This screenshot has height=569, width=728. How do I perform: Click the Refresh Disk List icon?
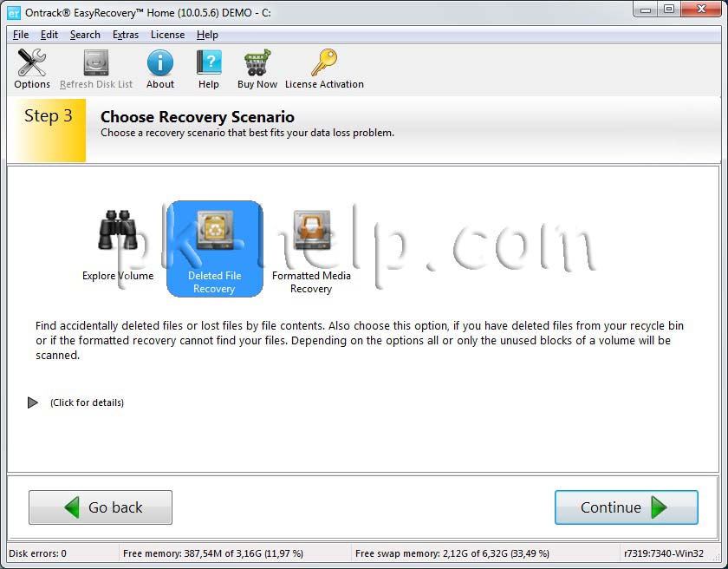(96, 62)
